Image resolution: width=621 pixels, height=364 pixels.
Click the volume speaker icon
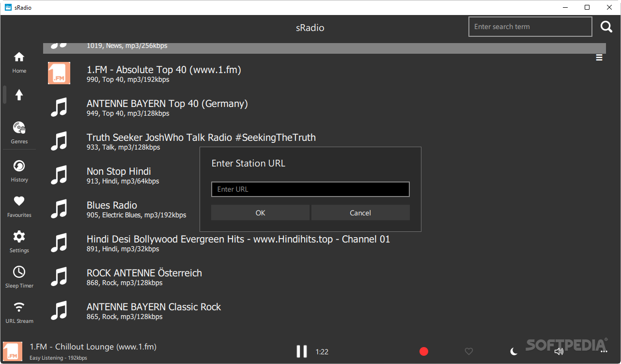pos(559,351)
